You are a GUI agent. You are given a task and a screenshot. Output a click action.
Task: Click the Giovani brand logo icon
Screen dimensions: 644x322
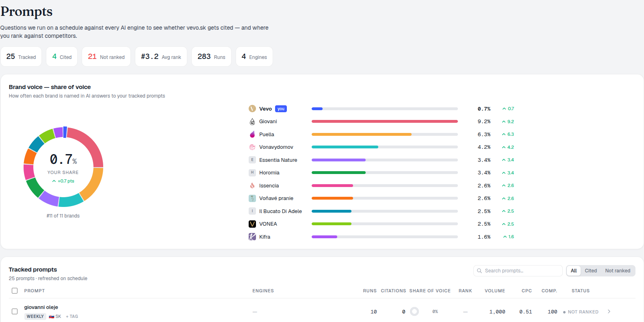252,122
